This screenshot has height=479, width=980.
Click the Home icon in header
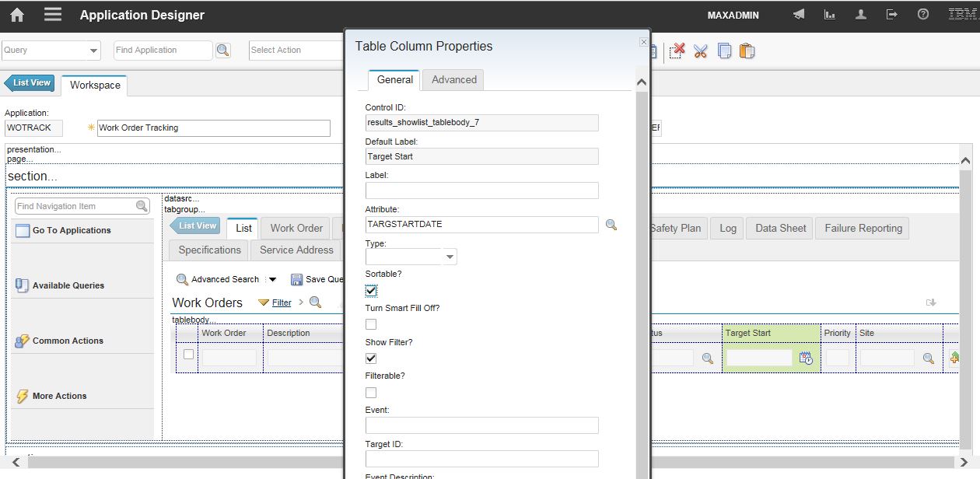tap(16, 15)
